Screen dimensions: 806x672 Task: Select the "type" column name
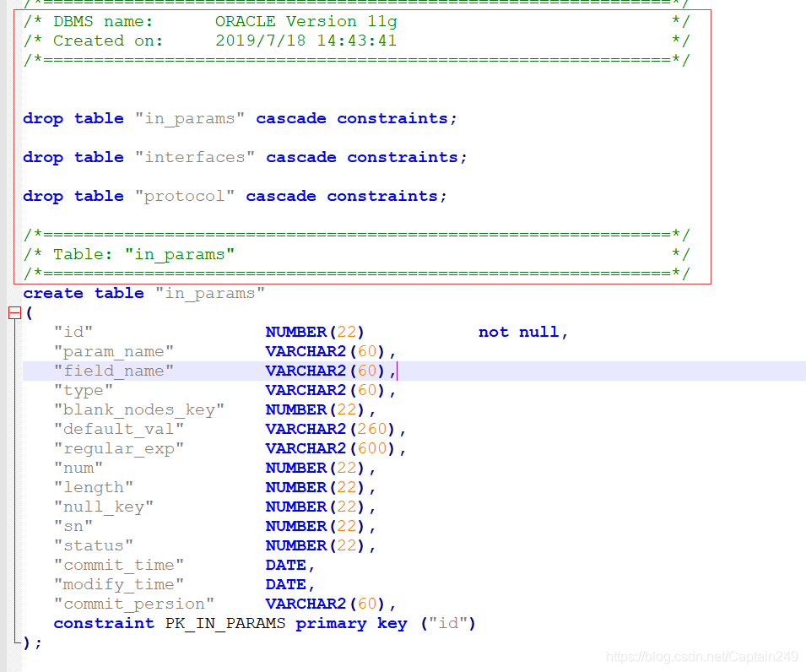pos(84,390)
